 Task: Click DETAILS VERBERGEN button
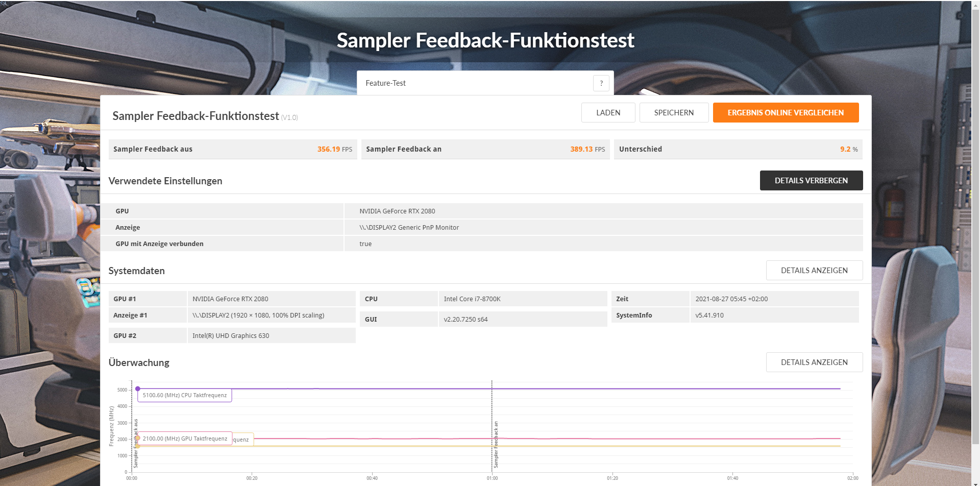(x=811, y=181)
